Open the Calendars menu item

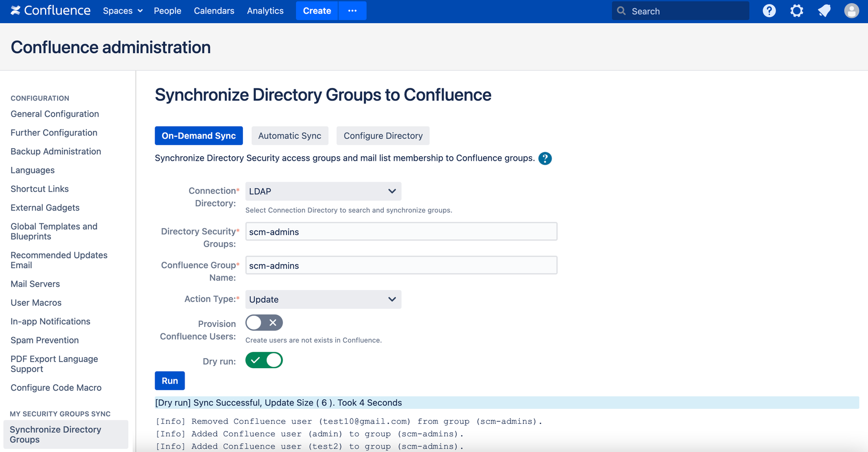click(214, 11)
